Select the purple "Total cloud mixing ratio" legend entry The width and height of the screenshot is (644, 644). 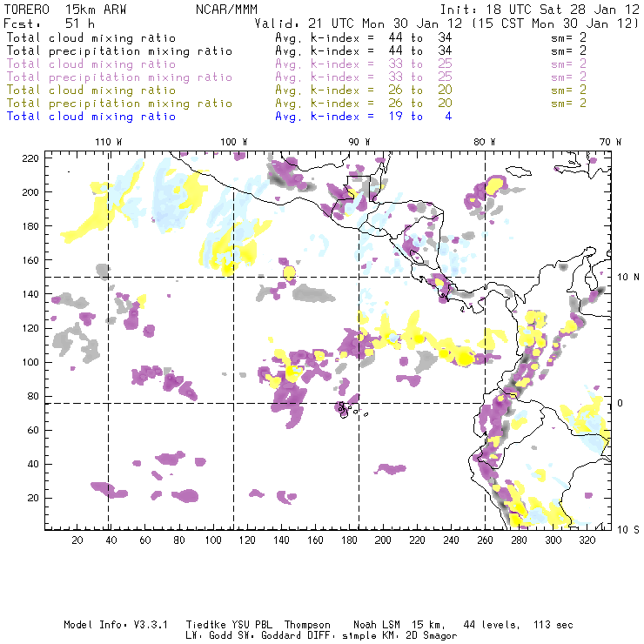[91, 64]
